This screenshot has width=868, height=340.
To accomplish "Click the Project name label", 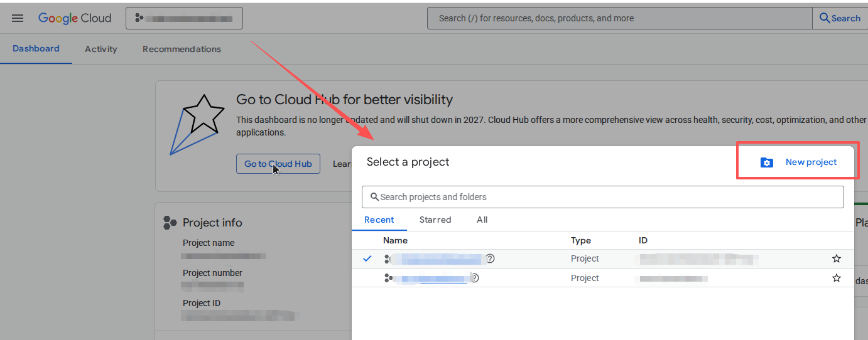I will click(209, 243).
